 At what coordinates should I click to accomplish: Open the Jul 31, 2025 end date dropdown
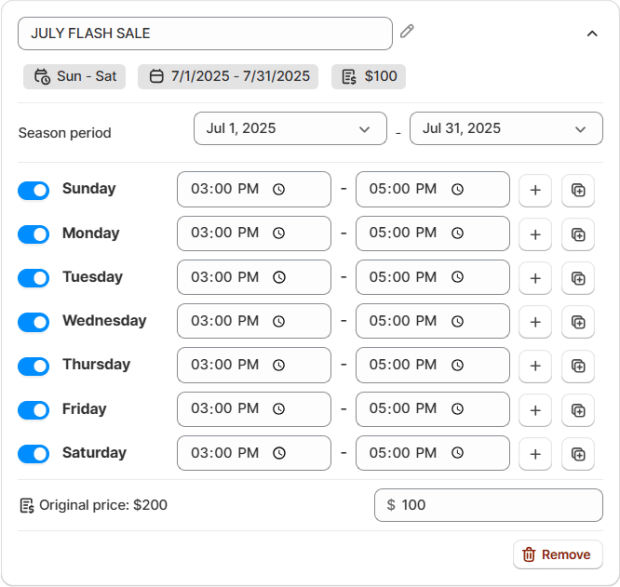click(506, 128)
